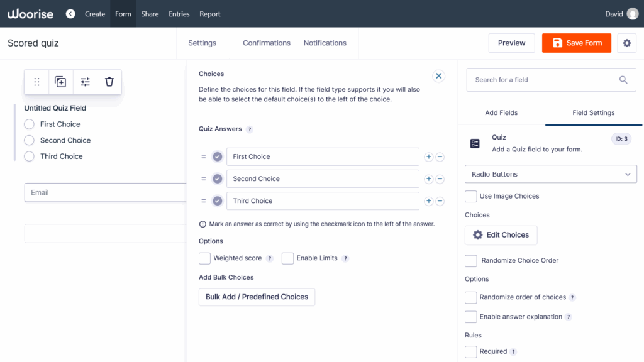
Task: Show help tooltip for Quiz Answers
Action: 249,129
